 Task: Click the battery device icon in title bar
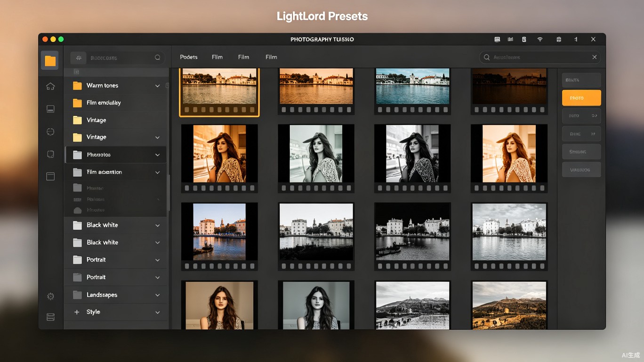point(524,40)
